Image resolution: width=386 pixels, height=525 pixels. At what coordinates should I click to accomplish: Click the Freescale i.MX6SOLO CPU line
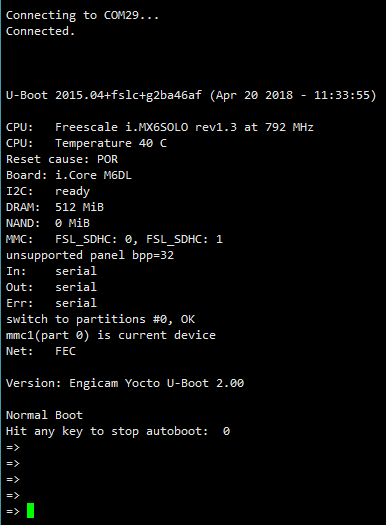[x=160, y=127]
